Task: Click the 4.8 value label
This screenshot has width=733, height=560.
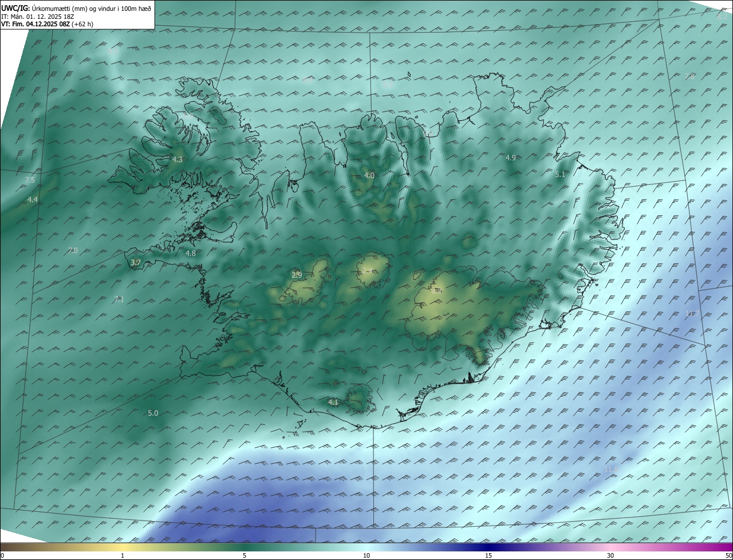Action: click(191, 253)
